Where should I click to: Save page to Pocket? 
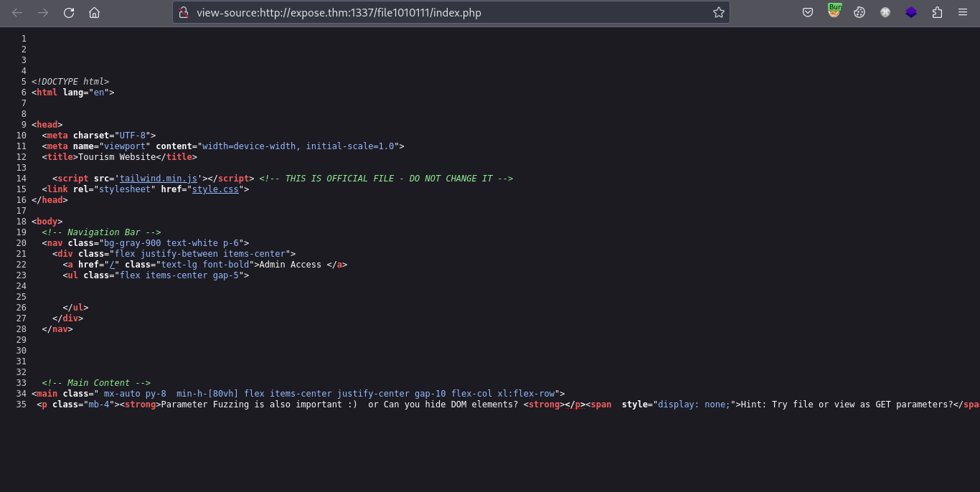(808, 13)
